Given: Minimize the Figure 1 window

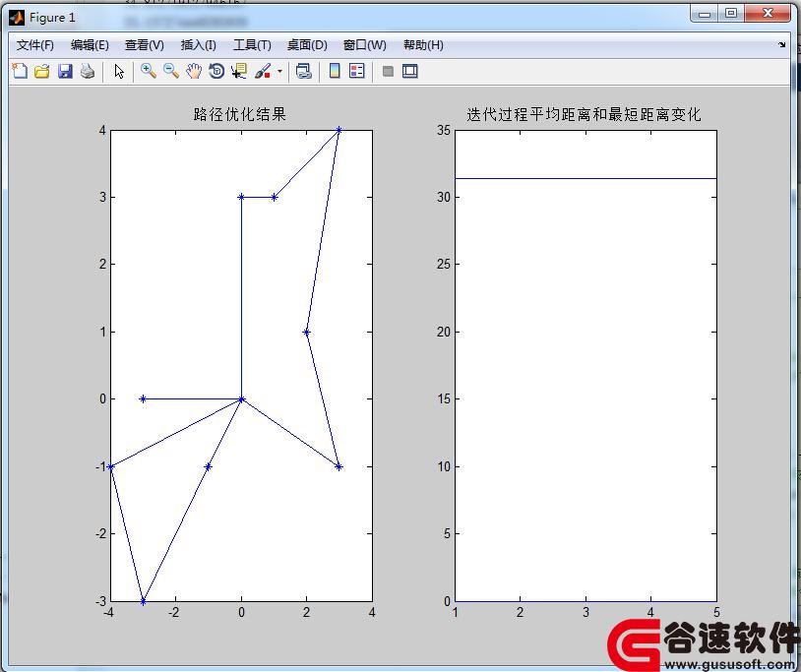Looking at the screenshot, I should [x=705, y=14].
